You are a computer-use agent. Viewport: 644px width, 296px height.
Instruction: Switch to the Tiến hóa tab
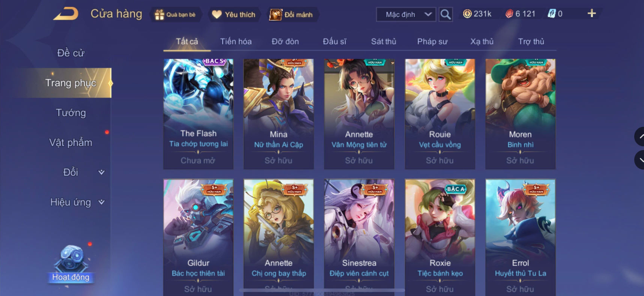click(x=236, y=42)
